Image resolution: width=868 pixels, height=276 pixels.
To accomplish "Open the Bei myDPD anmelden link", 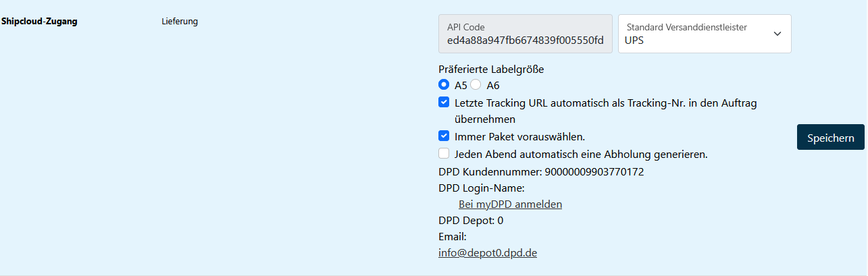I will point(510,204).
